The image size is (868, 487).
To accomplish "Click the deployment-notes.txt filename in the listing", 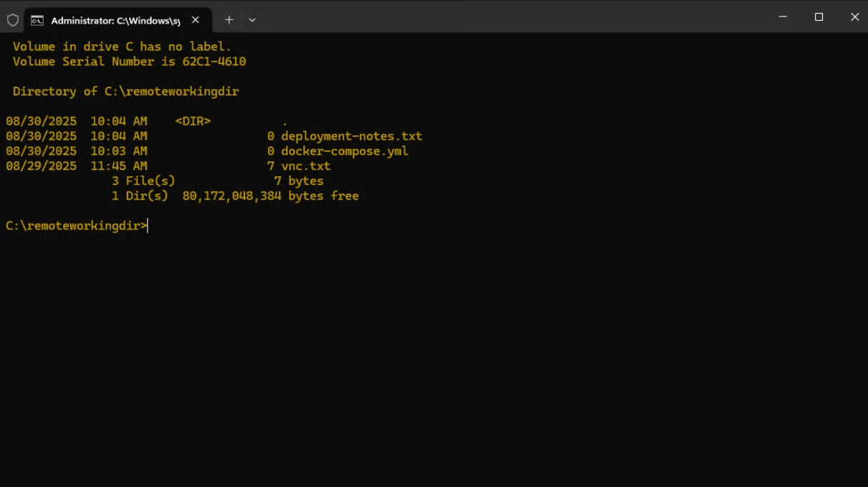I will tap(351, 136).
